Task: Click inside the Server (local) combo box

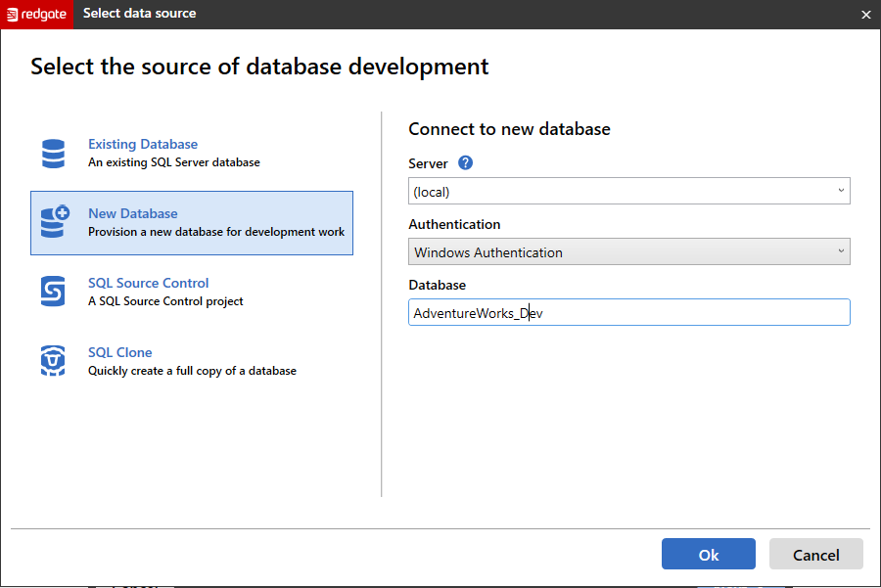Action: 617,192
